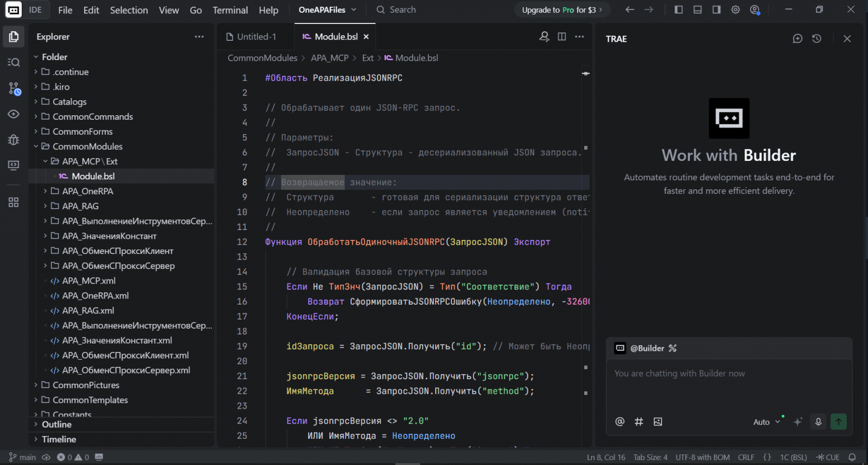Attach an image in the Builder chat

658,422
